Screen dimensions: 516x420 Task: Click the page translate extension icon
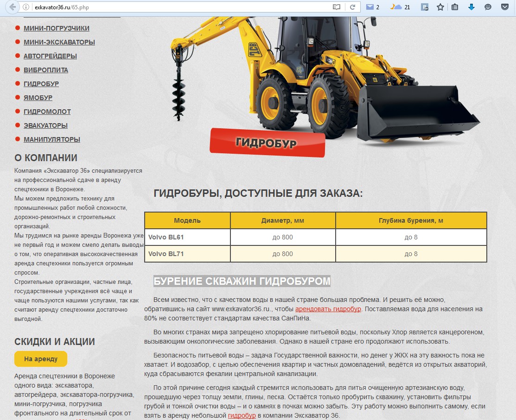click(x=425, y=7)
